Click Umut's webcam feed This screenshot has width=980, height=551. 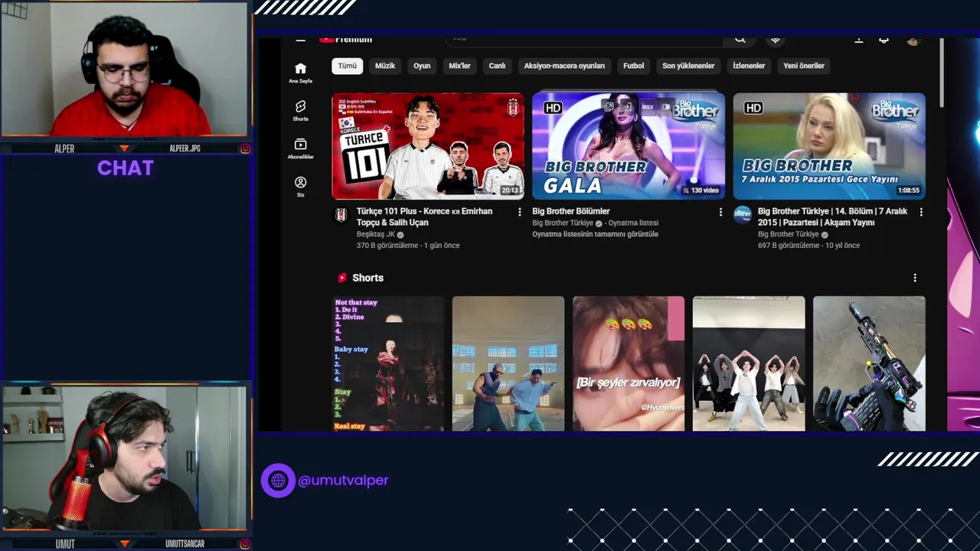pyautogui.click(x=124, y=458)
